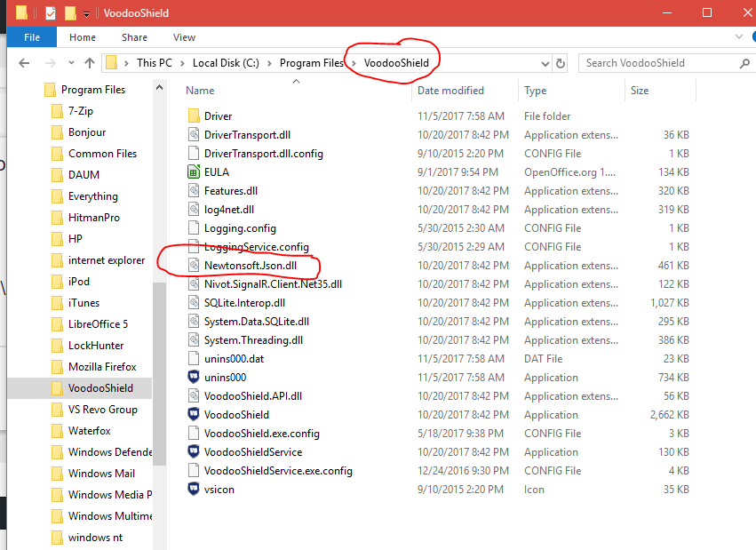
Task: Go back with the Back arrow
Action: coord(24,63)
